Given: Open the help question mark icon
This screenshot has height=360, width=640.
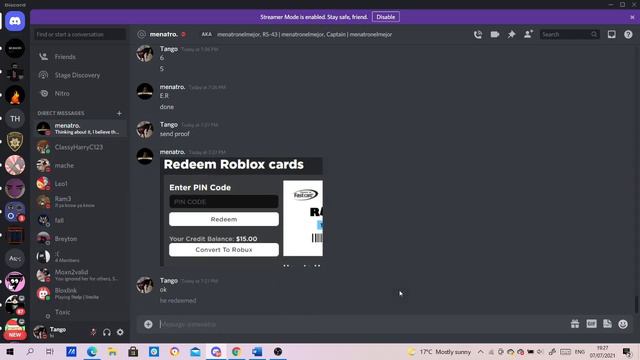Looking at the screenshot, I should 628,34.
